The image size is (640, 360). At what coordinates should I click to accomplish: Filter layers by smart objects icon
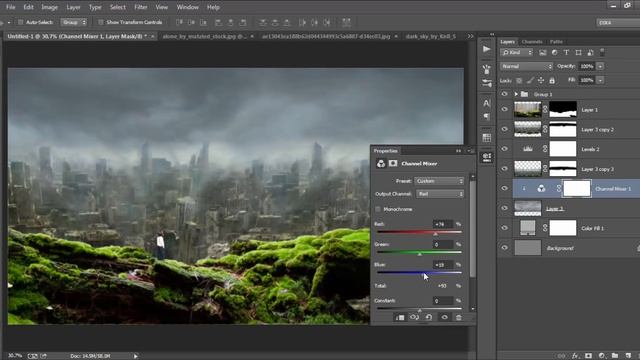point(590,53)
